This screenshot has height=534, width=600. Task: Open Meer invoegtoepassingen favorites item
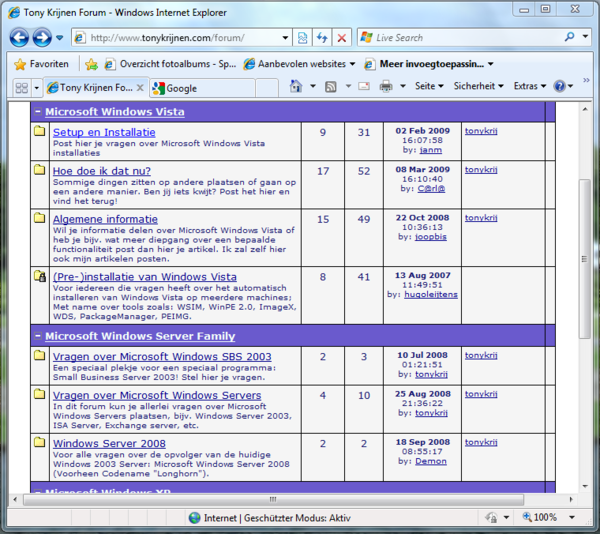click(429, 64)
